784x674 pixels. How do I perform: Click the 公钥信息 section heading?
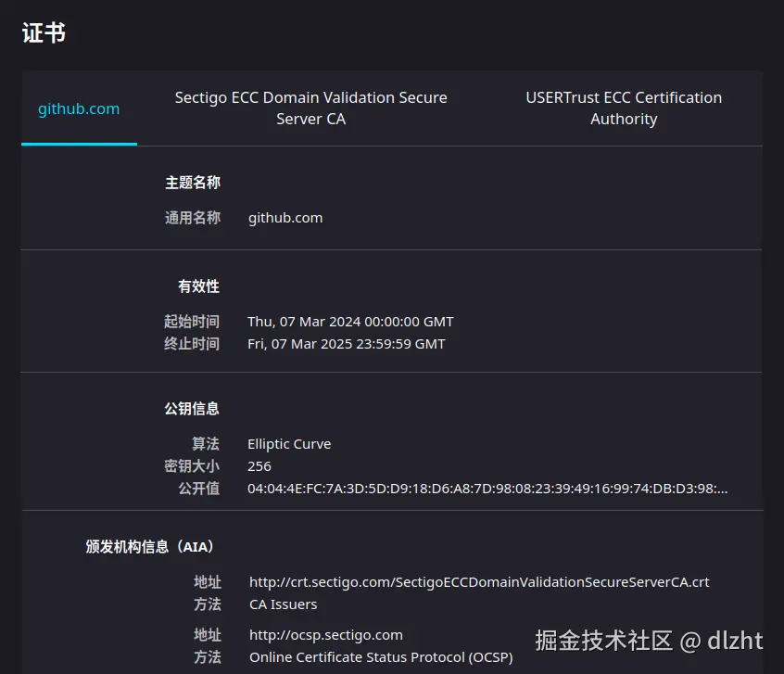[x=192, y=409]
